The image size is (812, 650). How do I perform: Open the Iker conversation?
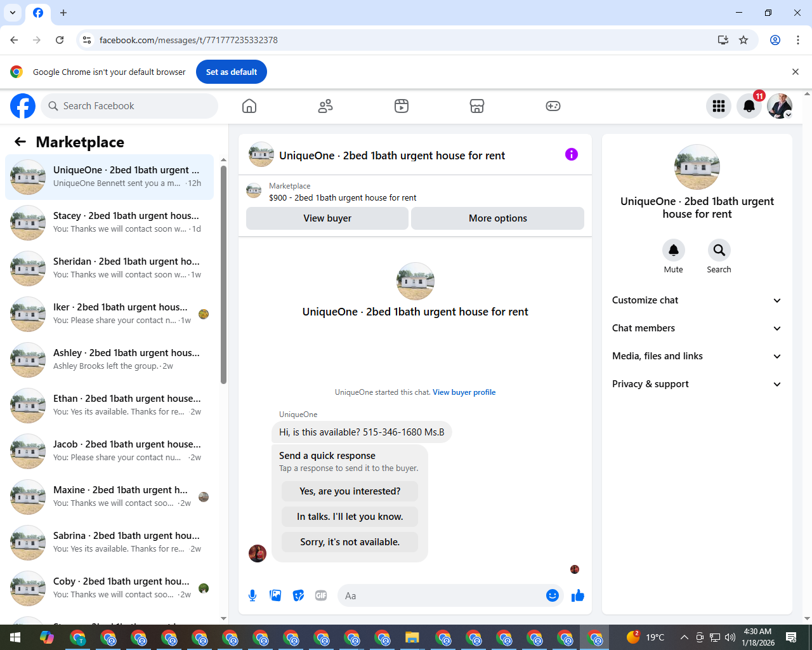point(109,314)
